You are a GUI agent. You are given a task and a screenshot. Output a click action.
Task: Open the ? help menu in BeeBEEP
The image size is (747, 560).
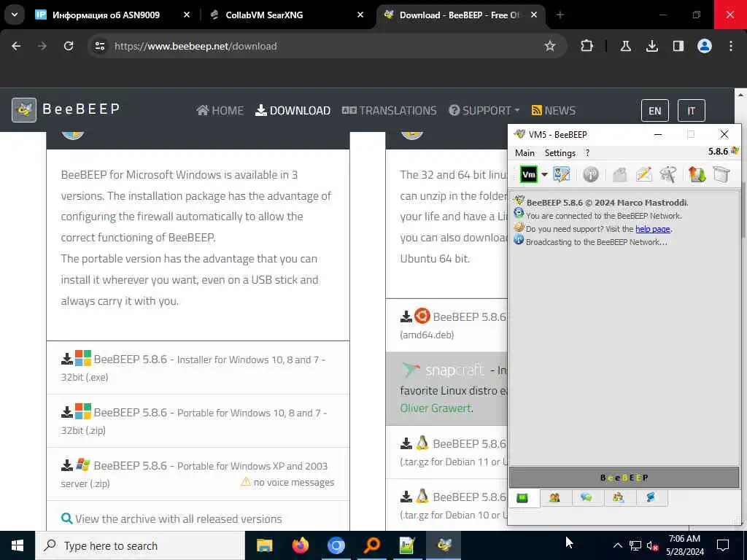pyautogui.click(x=587, y=153)
